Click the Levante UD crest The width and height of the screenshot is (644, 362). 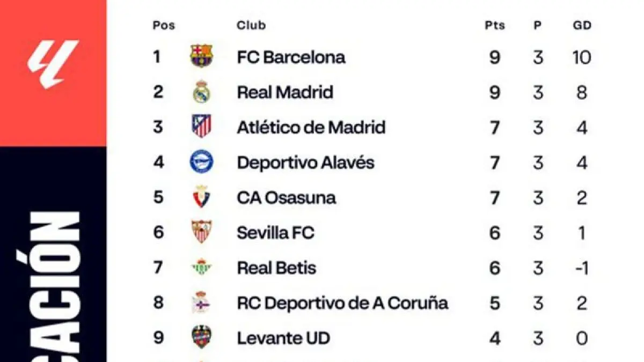tap(202, 338)
